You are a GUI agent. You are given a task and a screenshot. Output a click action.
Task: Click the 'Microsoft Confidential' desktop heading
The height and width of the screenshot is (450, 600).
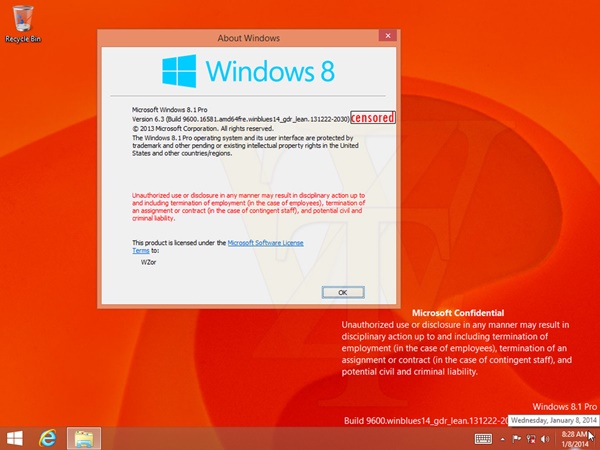point(458,313)
